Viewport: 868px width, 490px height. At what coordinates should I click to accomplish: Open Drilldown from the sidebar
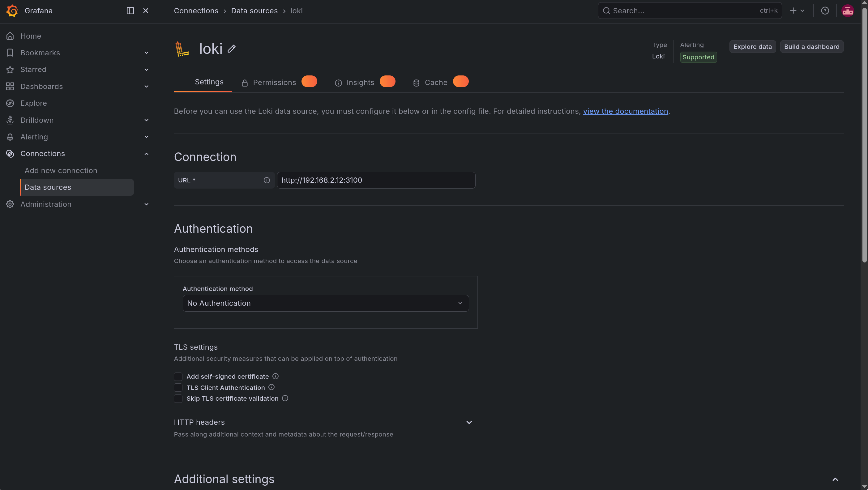[x=37, y=120]
